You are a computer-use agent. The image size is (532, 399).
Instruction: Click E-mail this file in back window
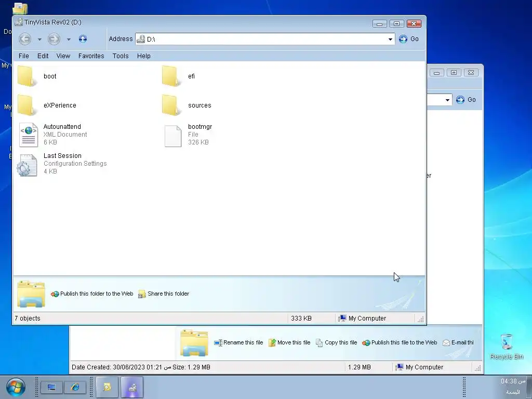[458, 343]
